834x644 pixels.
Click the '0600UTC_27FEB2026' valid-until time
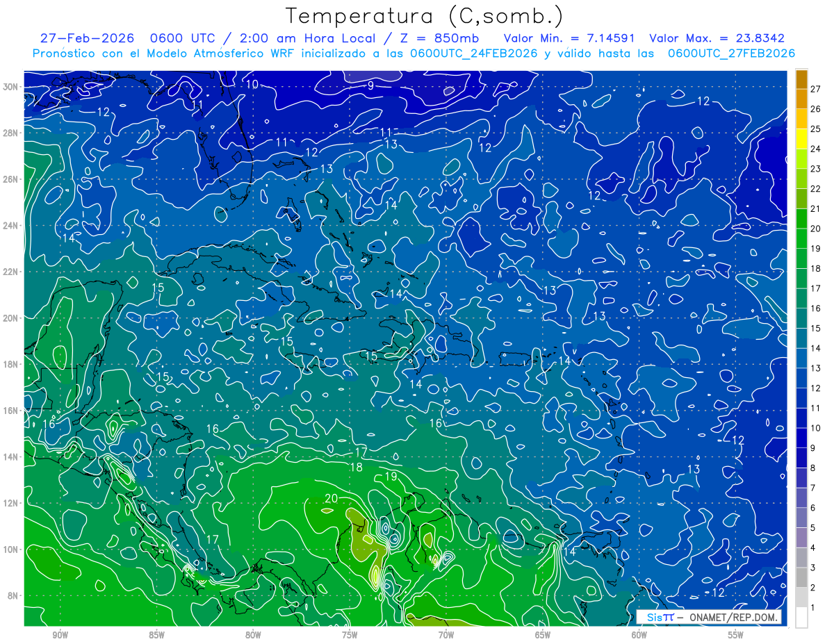[x=731, y=53]
